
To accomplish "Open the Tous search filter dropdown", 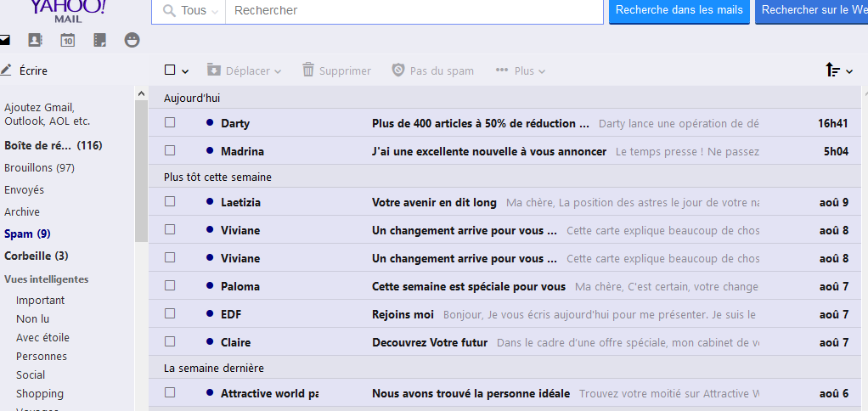I will pos(194,11).
